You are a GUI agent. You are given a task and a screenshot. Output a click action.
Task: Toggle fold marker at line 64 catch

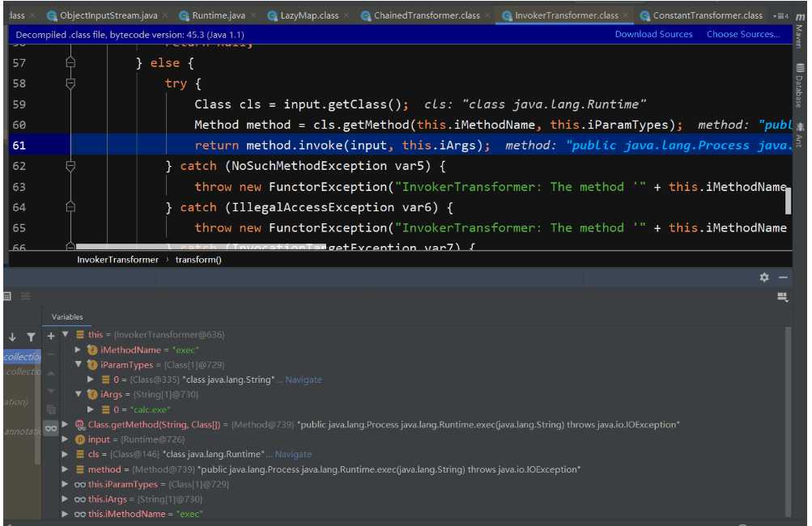[70, 207]
